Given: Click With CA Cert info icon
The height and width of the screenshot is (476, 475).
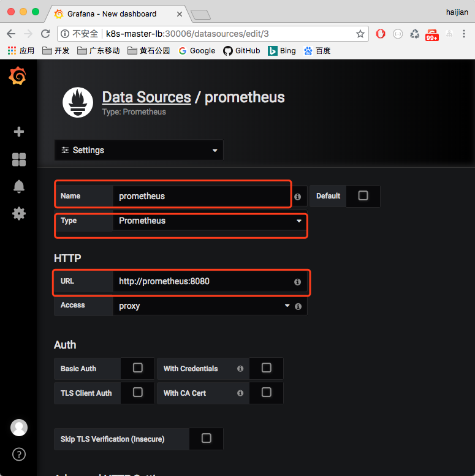Looking at the screenshot, I should pos(240,393).
